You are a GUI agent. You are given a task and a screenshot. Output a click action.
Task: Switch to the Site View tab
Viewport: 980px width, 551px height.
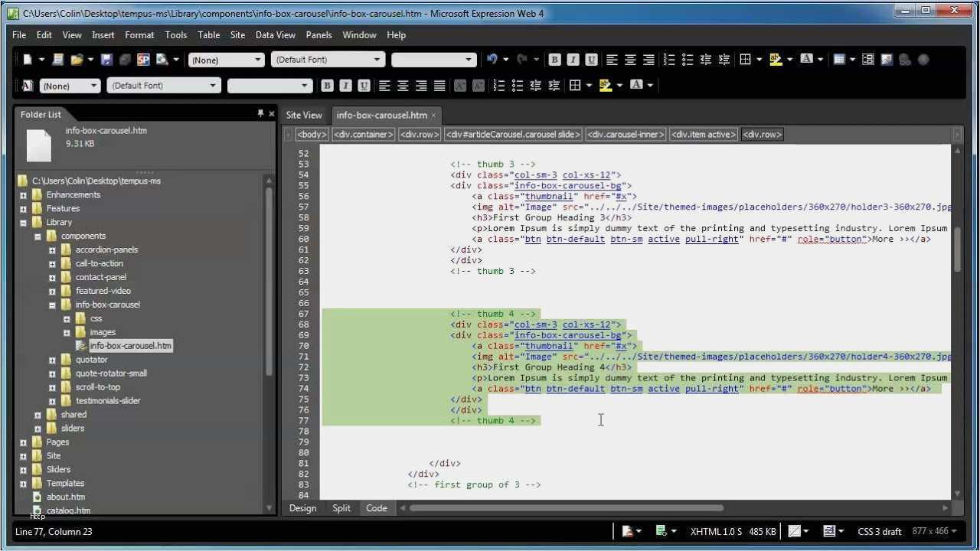[304, 115]
